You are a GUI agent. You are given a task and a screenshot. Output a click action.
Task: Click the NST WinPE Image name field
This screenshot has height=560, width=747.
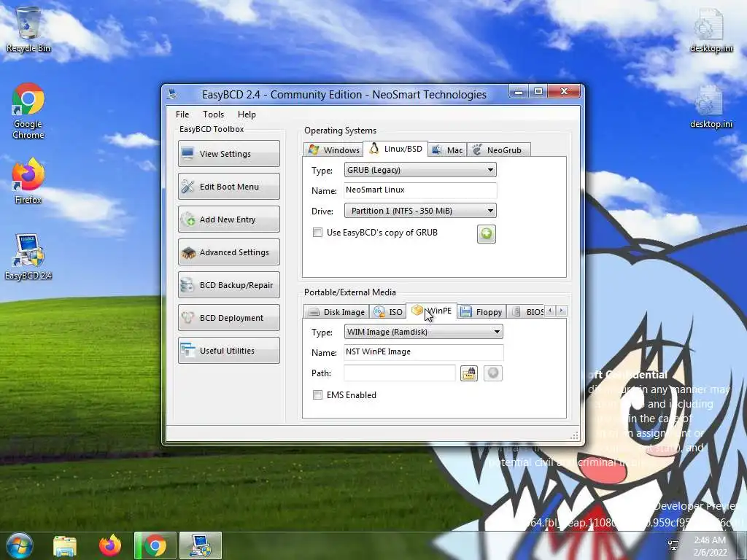[x=424, y=352]
